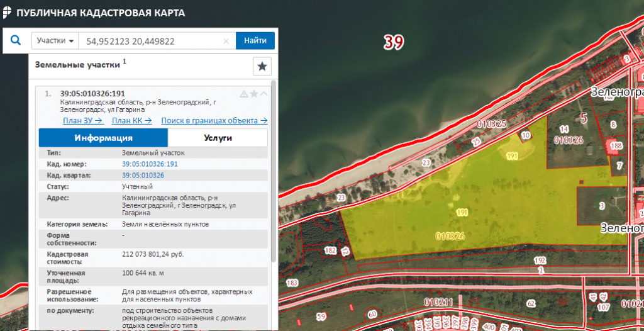Open the Участки search type dropdown
This screenshot has height=331, width=644.
point(55,41)
